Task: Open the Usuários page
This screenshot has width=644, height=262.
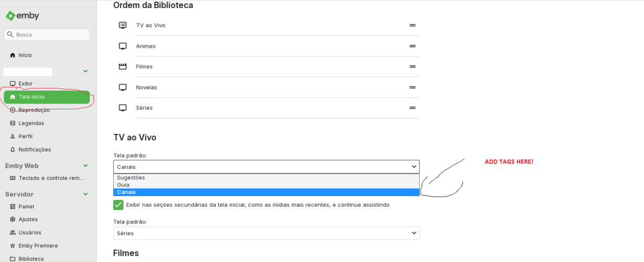Action: tap(30, 233)
